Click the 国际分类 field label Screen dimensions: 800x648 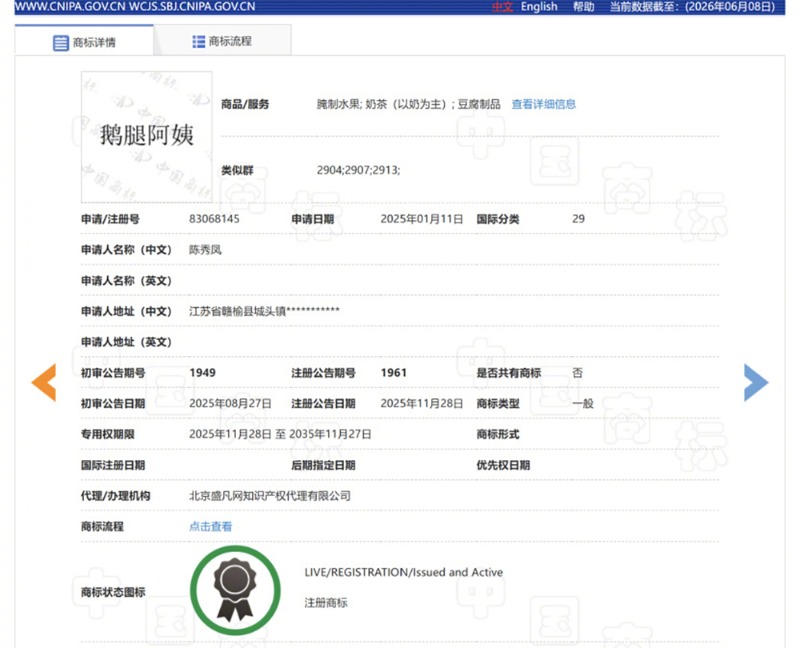(x=498, y=219)
